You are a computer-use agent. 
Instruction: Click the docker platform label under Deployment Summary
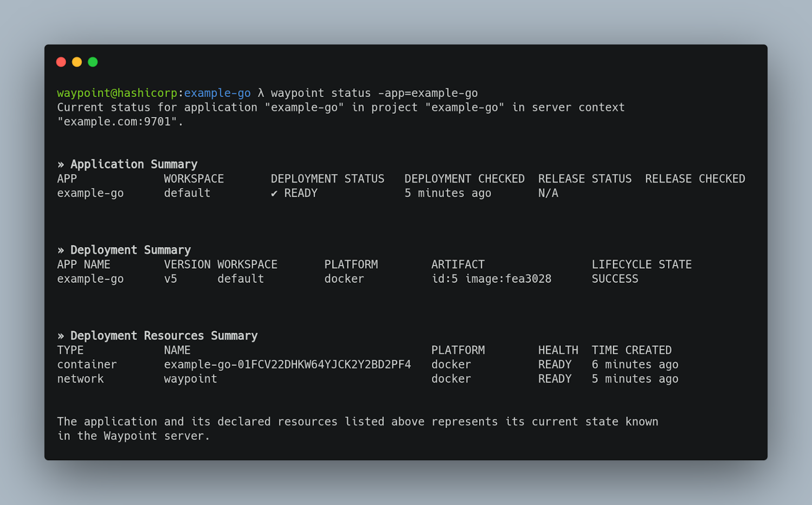pos(344,279)
